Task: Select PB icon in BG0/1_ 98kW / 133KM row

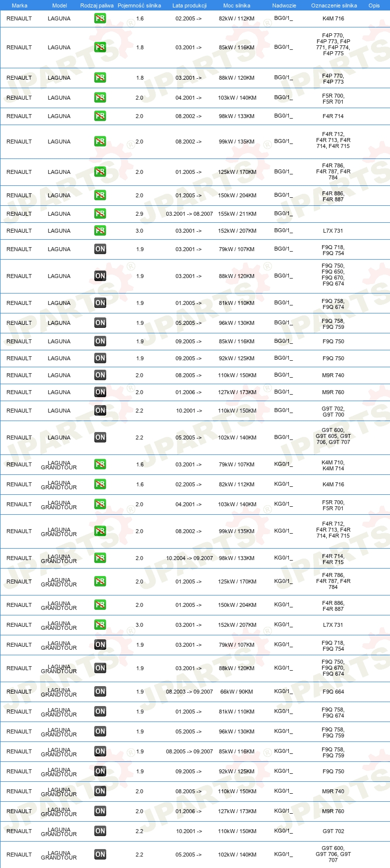Action: 100,116
